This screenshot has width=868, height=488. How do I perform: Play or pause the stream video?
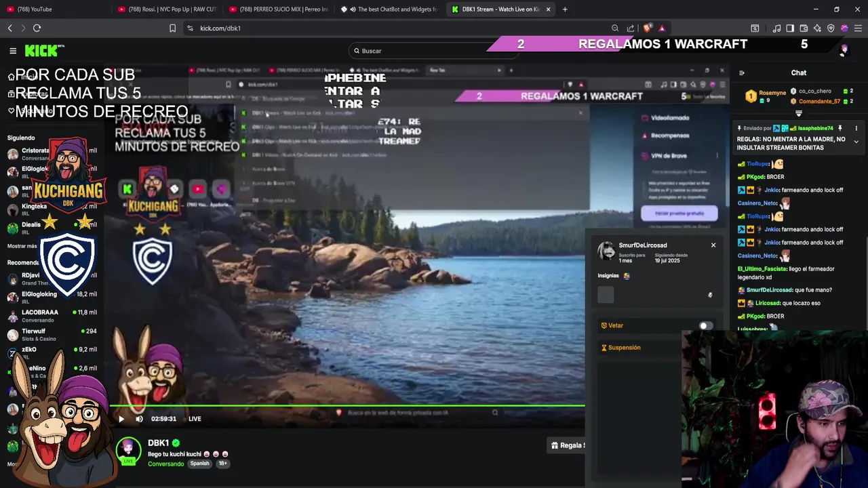pyautogui.click(x=121, y=419)
